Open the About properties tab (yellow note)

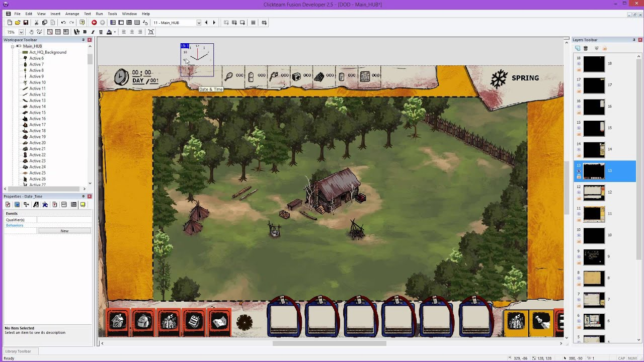(83, 205)
